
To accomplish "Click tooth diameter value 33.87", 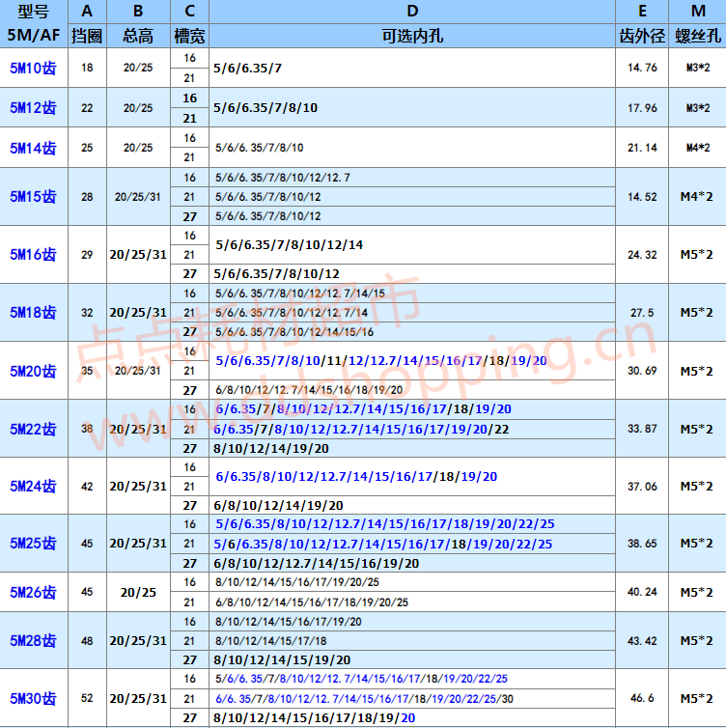I will click(x=642, y=429).
